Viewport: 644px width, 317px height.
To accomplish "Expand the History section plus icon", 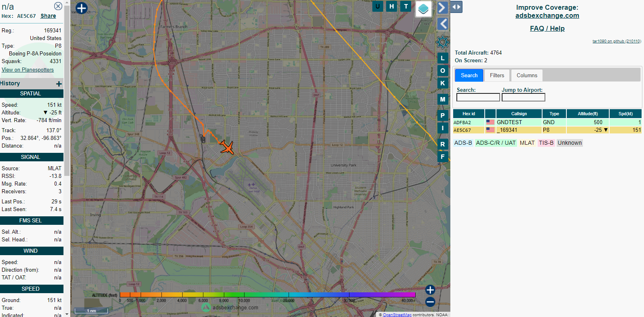I will pos(59,84).
